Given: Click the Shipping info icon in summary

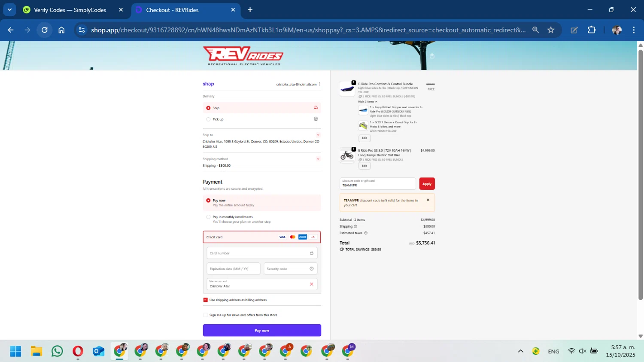Looking at the screenshot, I should 355,226.
